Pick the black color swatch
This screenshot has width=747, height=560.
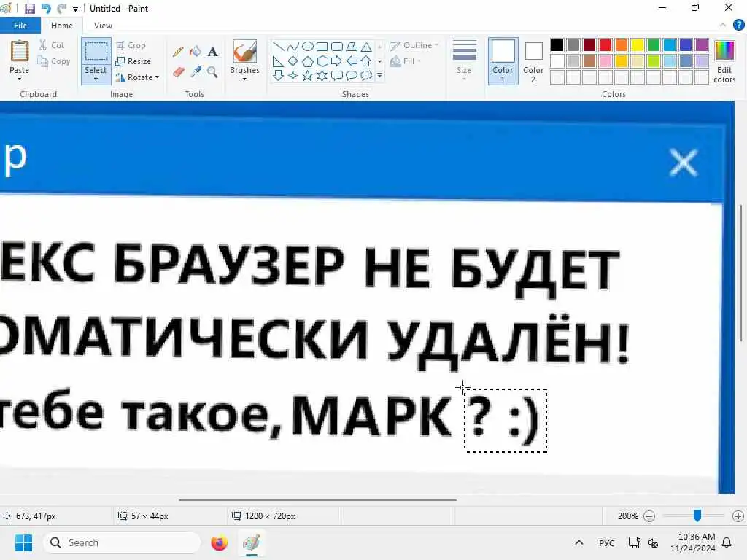pyautogui.click(x=557, y=45)
